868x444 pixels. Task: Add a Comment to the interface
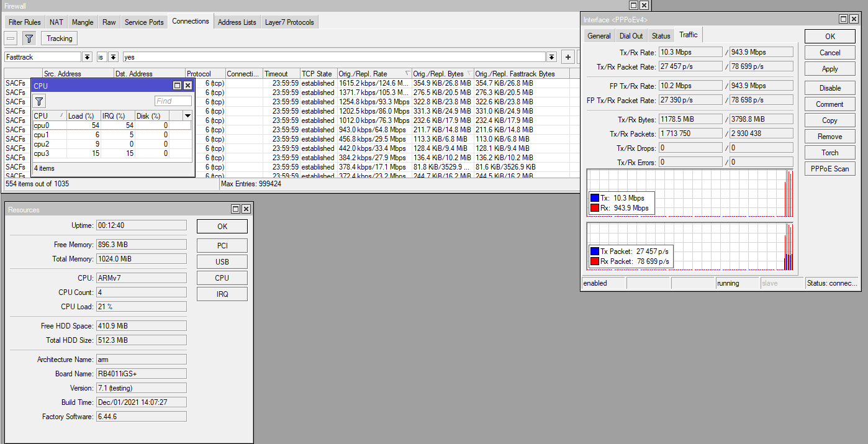click(830, 104)
